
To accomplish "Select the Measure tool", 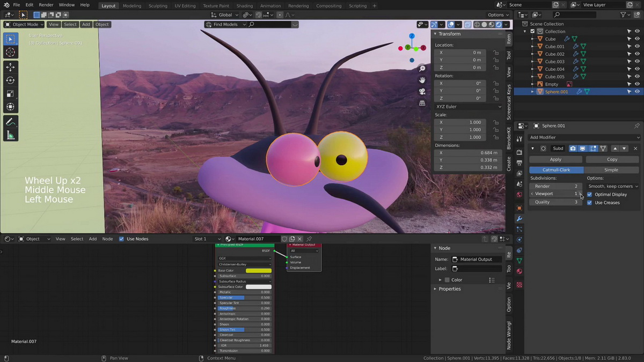I will pos(10,135).
